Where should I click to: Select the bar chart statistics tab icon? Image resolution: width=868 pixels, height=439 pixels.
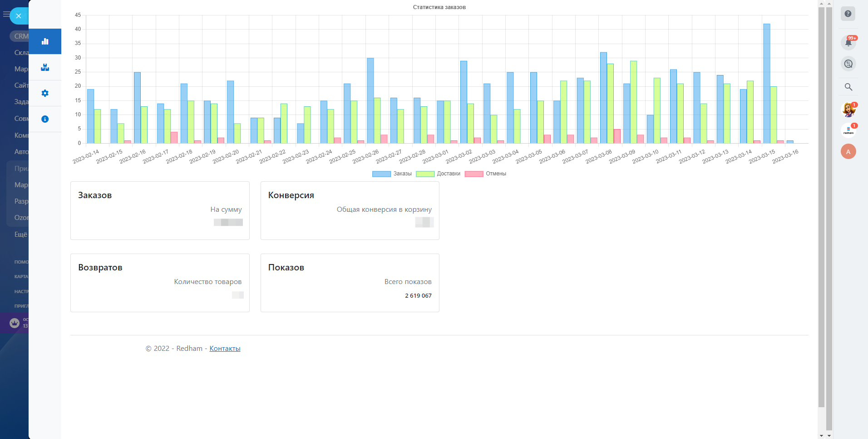[x=45, y=41]
